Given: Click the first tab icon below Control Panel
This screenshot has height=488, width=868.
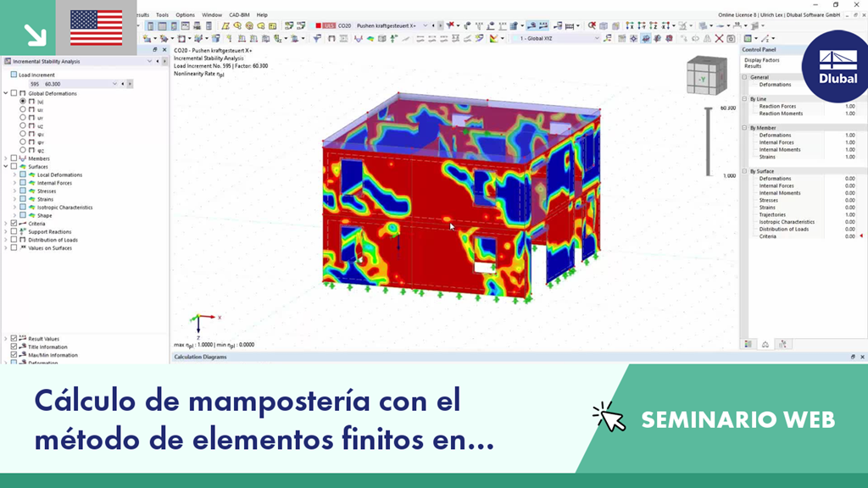Looking at the screenshot, I should point(748,344).
